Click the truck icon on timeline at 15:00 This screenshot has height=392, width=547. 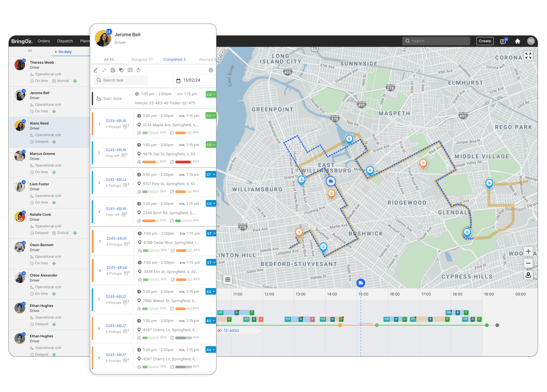click(x=361, y=283)
